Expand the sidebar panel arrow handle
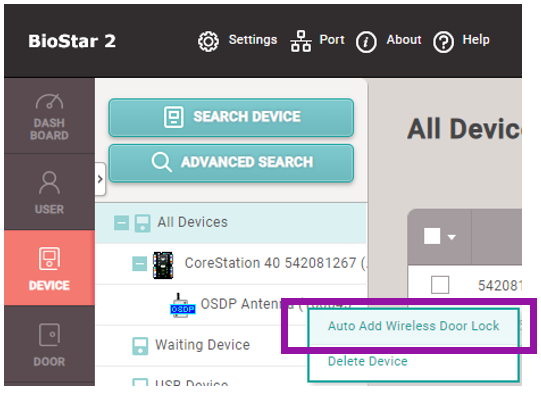 click(x=100, y=179)
